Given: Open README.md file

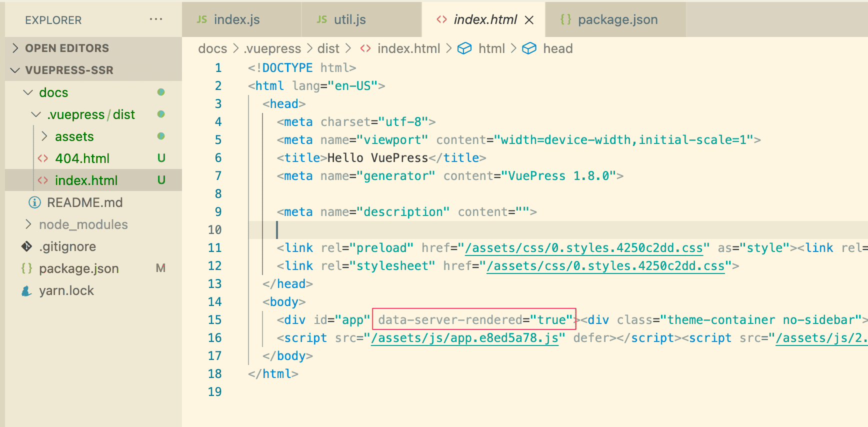Looking at the screenshot, I should coord(84,202).
